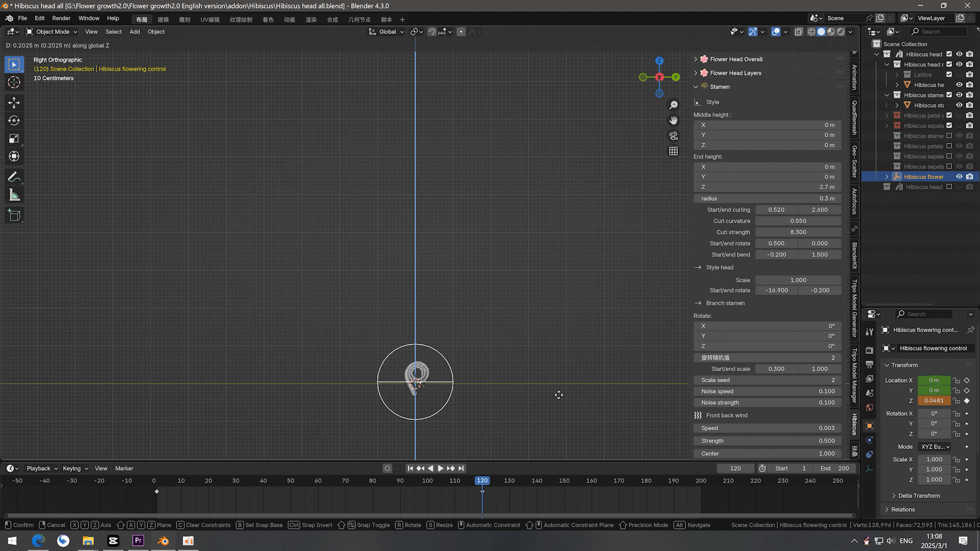Select the Annotate tool
This screenshot has width=980, height=551.
coord(14,177)
